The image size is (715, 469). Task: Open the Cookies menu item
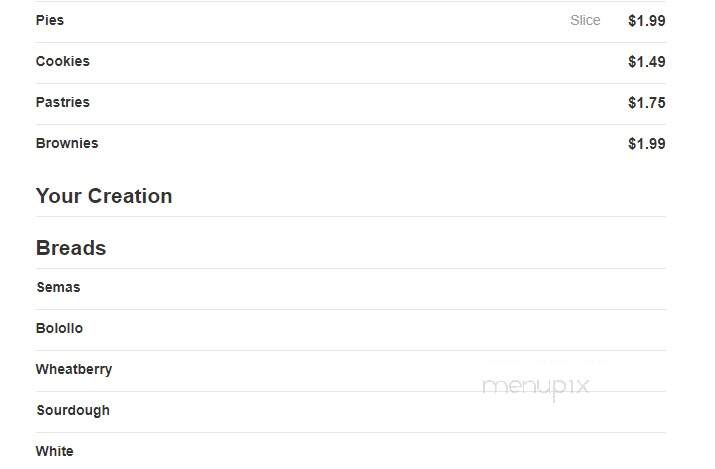click(x=62, y=61)
